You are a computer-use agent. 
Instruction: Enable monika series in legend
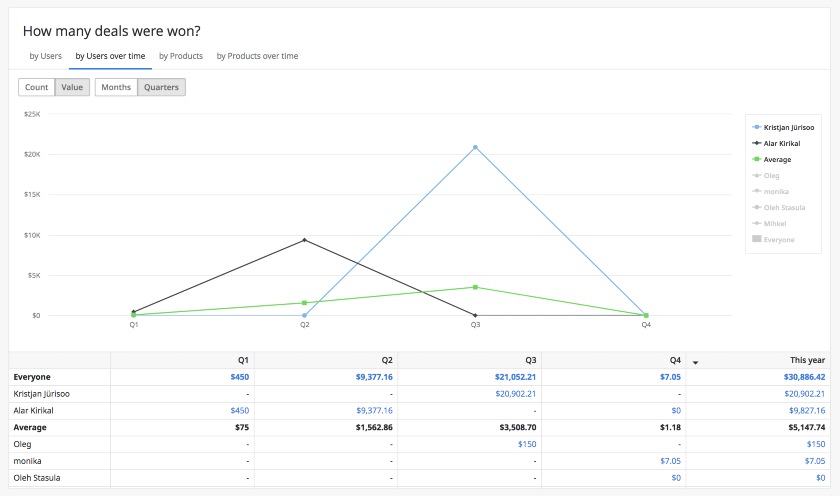[x=775, y=191]
